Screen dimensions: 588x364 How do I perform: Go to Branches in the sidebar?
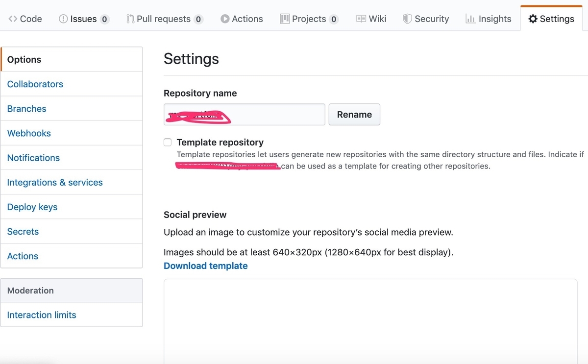[27, 109]
